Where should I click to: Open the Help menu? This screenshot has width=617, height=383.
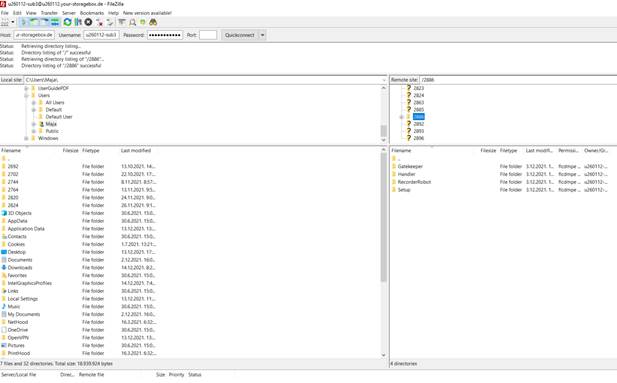113,13
